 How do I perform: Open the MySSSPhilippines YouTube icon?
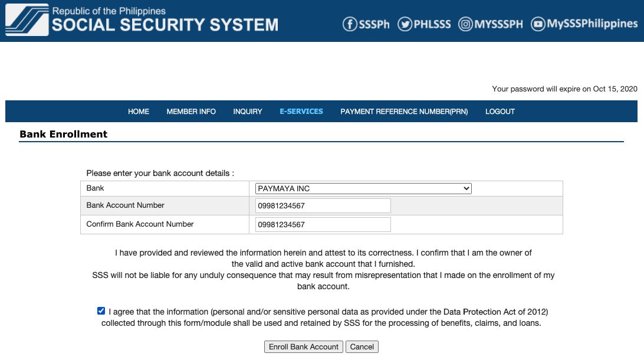[x=537, y=24]
